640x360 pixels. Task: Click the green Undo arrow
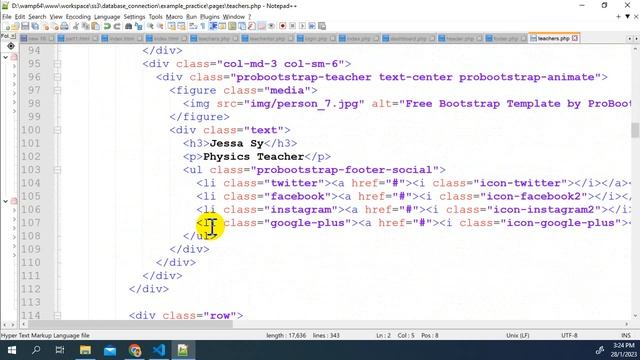107,26
